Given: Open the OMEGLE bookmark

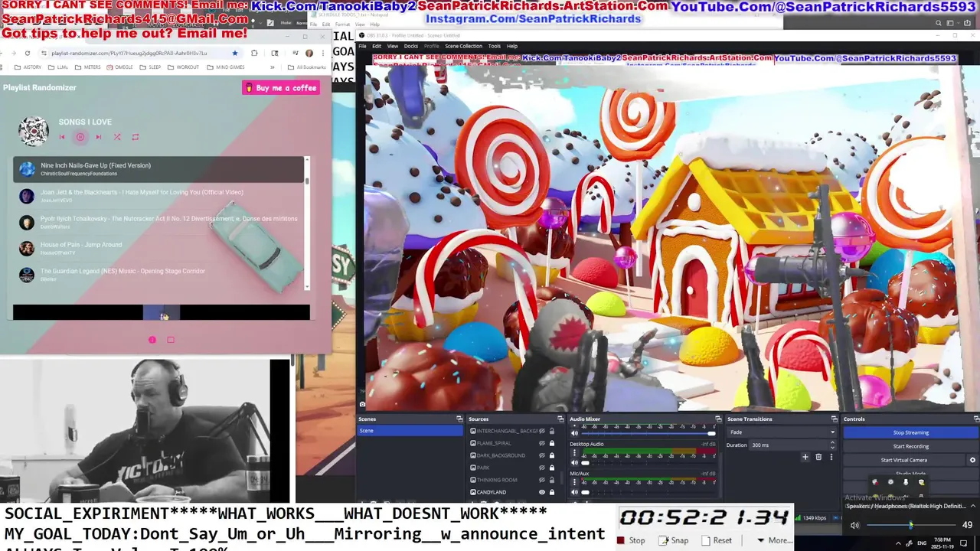Looking at the screenshot, I should (x=120, y=67).
